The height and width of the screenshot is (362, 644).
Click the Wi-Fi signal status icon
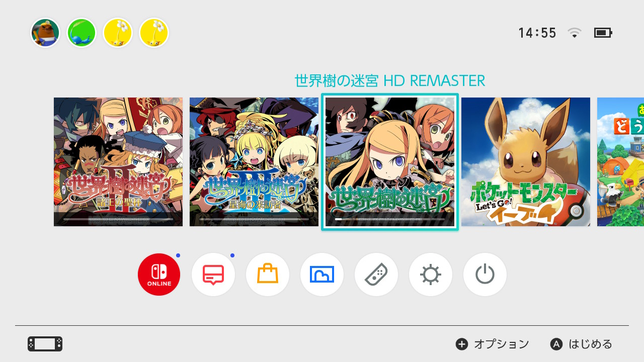pyautogui.click(x=575, y=33)
